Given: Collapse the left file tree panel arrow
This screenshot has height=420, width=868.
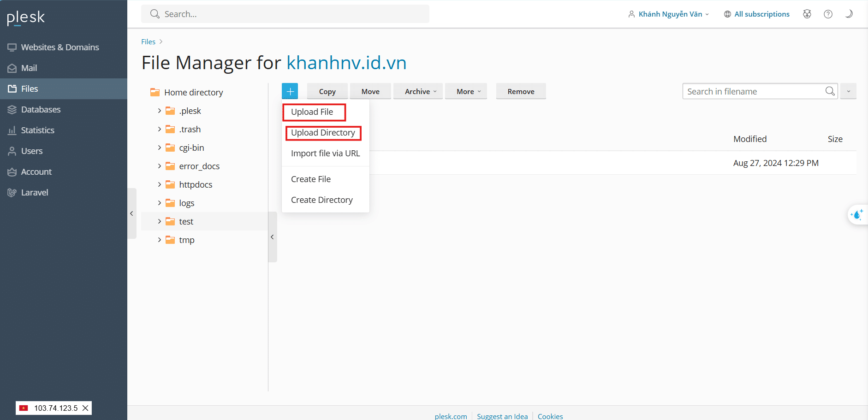Looking at the screenshot, I should click(272, 237).
